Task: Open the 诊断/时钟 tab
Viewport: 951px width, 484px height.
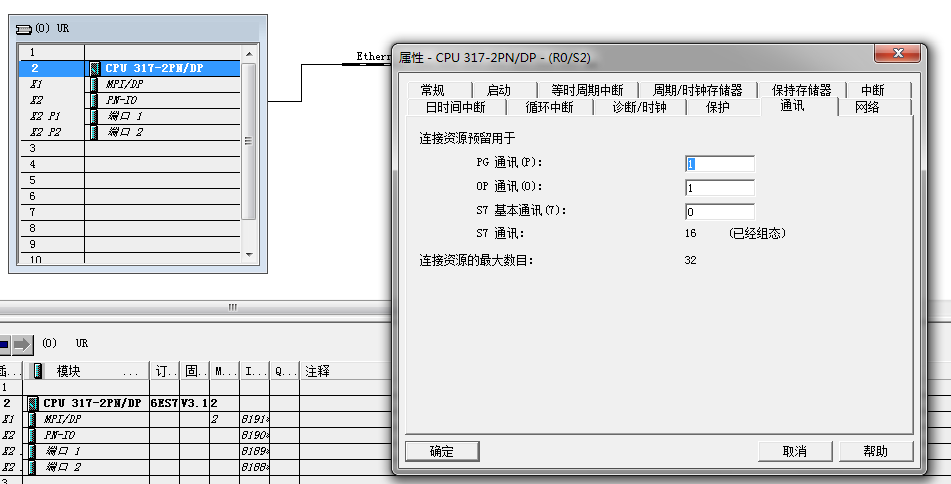Action: coord(640,107)
